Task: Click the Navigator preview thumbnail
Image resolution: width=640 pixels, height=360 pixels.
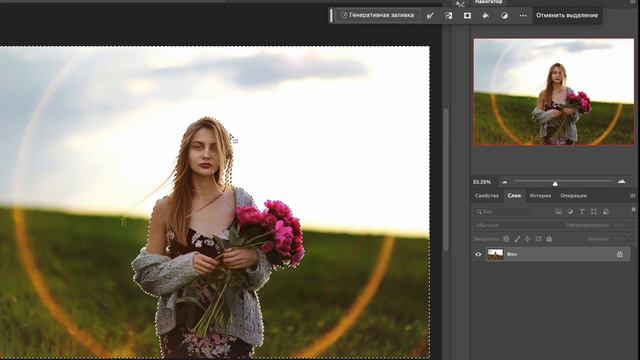Action: tap(554, 92)
